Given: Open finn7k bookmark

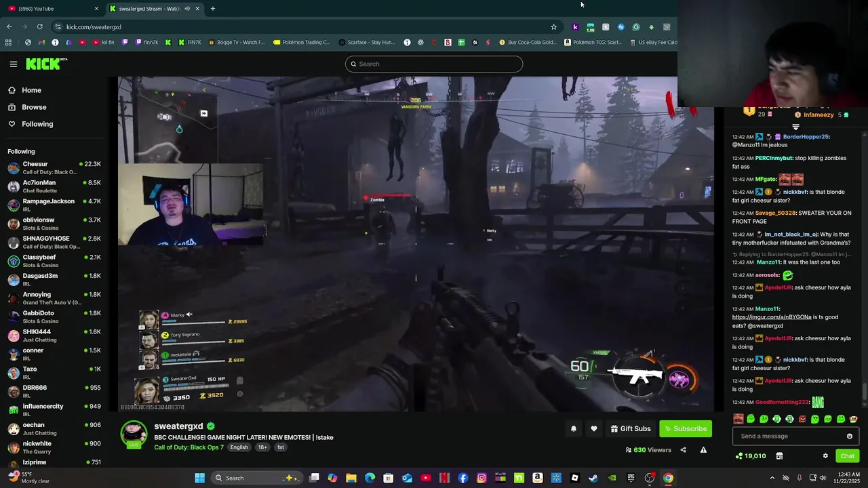Looking at the screenshot, I should [147, 42].
